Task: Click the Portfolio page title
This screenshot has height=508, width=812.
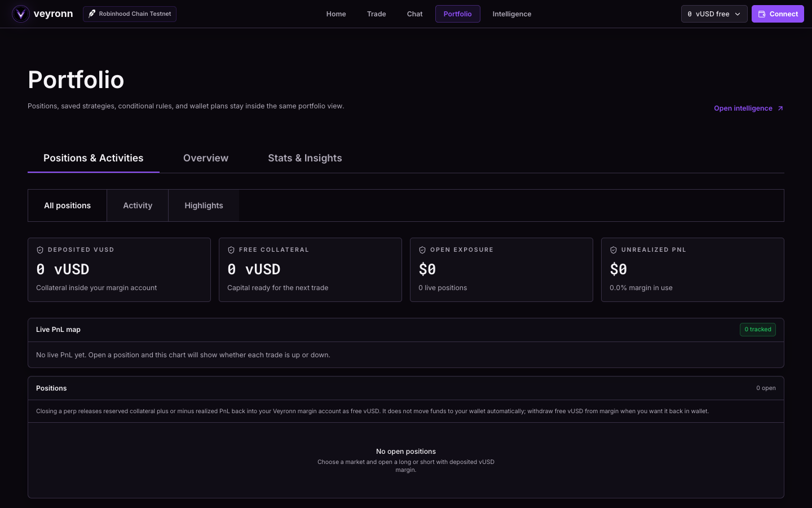Action: click(x=76, y=80)
